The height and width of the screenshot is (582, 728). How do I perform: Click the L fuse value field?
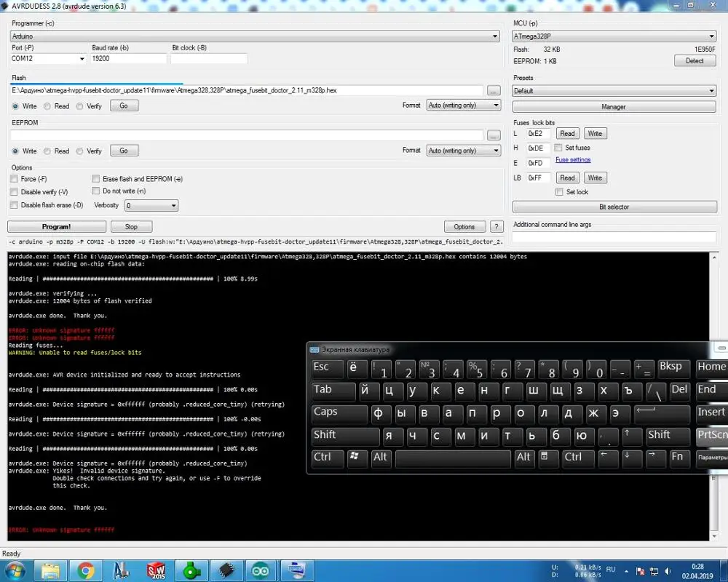[x=538, y=134]
